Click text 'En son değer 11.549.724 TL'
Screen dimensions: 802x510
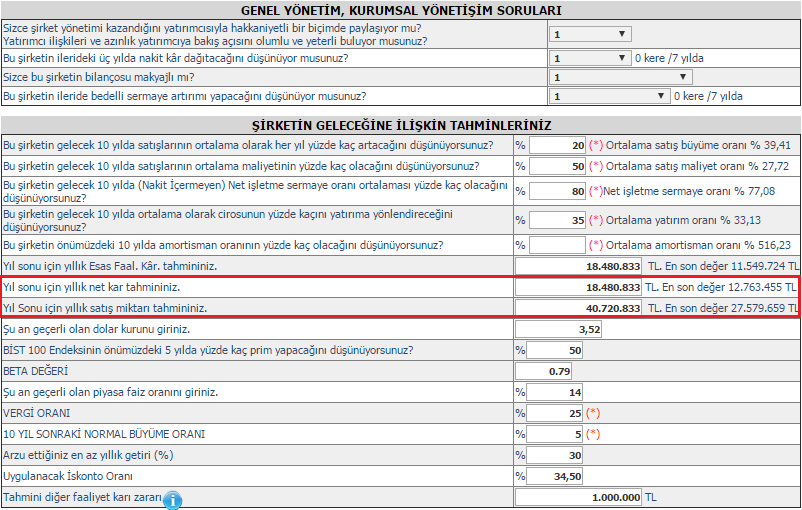(732, 266)
